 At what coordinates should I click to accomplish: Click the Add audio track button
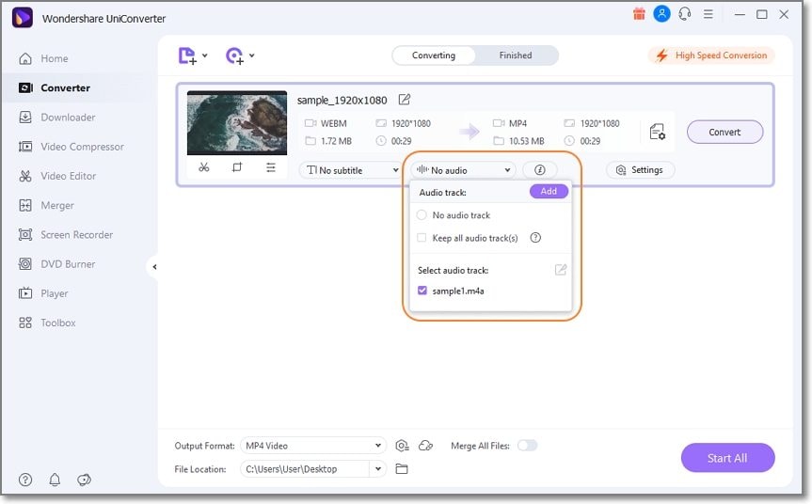[x=549, y=192]
